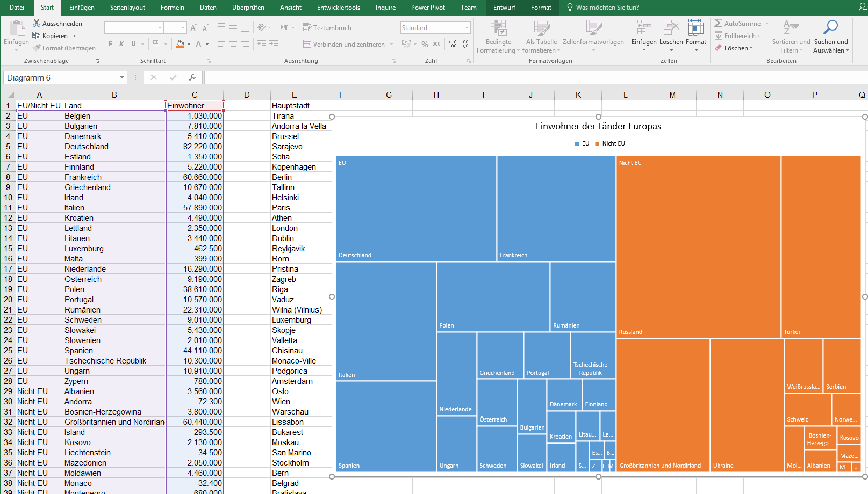The height and width of the screenshot is (494, 868).
Task: Click the Ausschneiden scissors icon
Action: (37, 23)
